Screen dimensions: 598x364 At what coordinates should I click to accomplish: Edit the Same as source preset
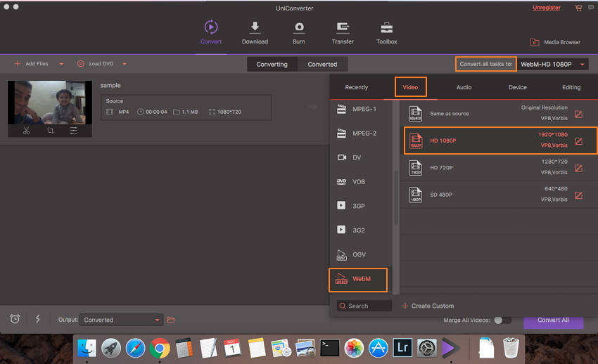click(x=578, y=115)
